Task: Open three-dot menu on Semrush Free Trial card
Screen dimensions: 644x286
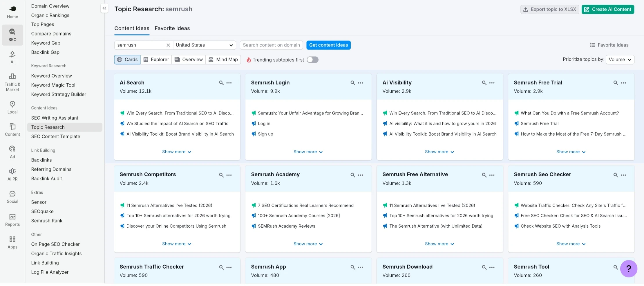Action: (623, 83)
